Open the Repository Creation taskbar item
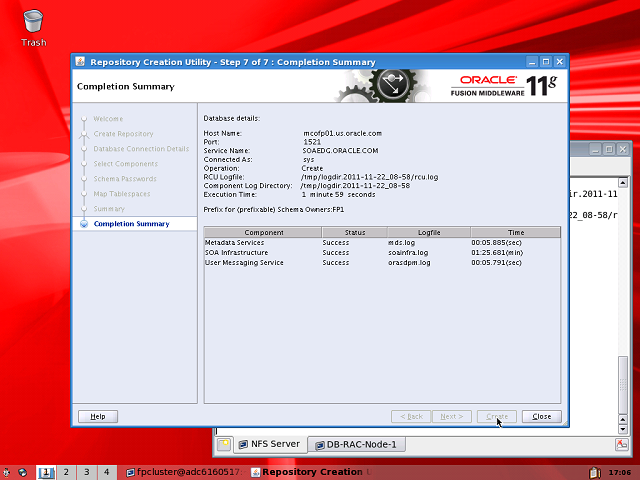 310,472
